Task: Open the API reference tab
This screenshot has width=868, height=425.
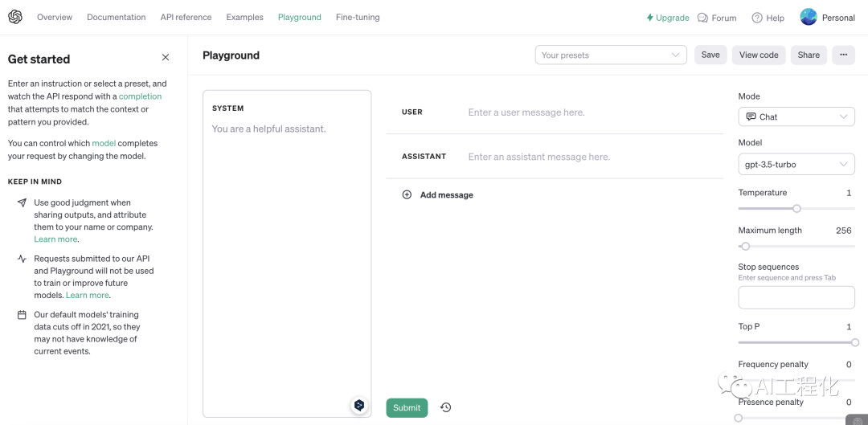Action: click(x=186, y=17)
